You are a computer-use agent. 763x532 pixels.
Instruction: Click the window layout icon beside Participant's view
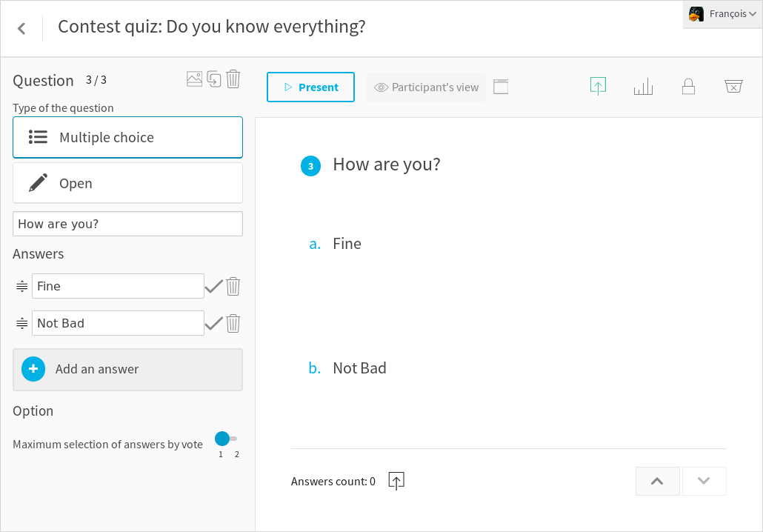[x=501, y=87]
